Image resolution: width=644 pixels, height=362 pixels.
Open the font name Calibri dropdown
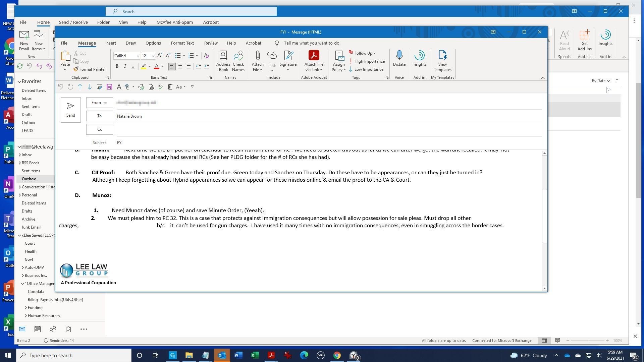[x=138, y=56]
